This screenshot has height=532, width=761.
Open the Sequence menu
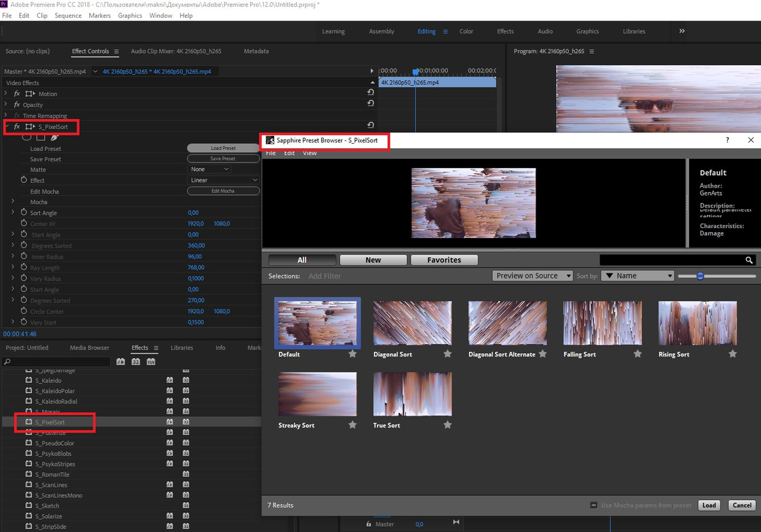coord(68,15)
